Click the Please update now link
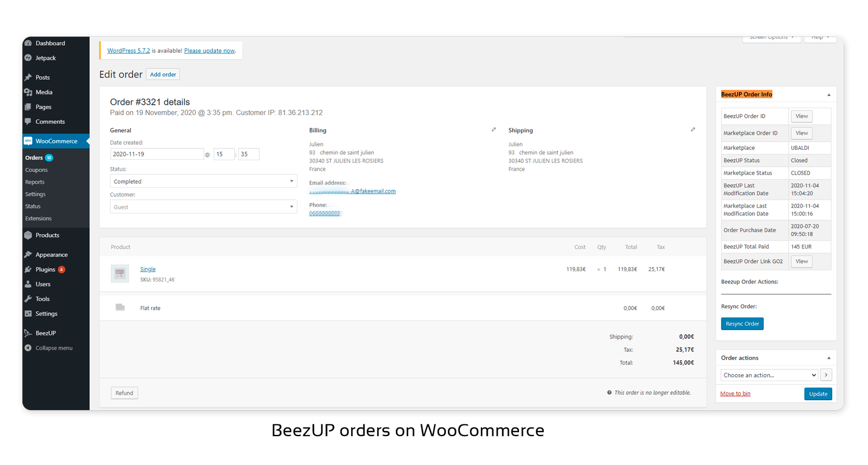Image resolution: width=868 pixels, height=465 pixels. 209,50
